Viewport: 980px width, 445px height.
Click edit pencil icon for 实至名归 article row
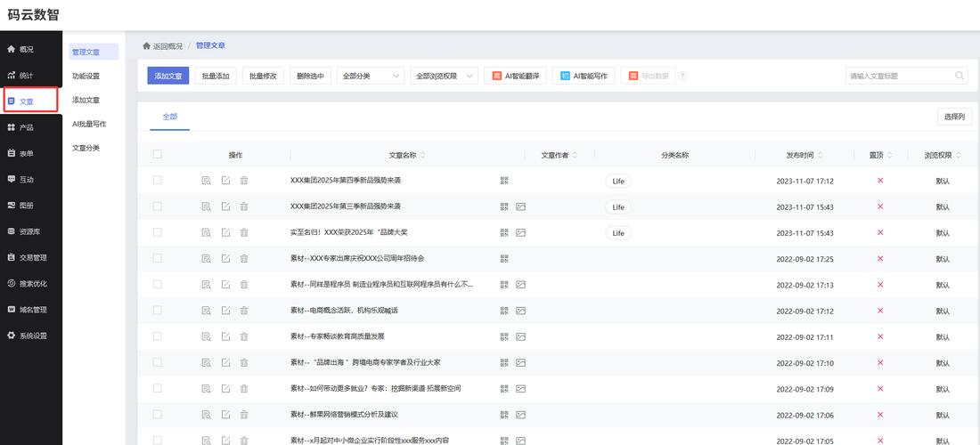click(225, 233)
